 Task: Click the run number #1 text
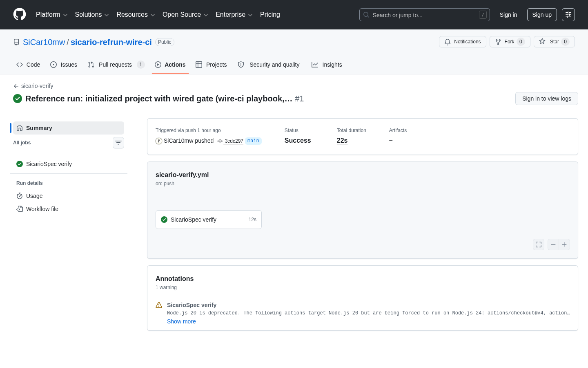(x=299, y=99)
